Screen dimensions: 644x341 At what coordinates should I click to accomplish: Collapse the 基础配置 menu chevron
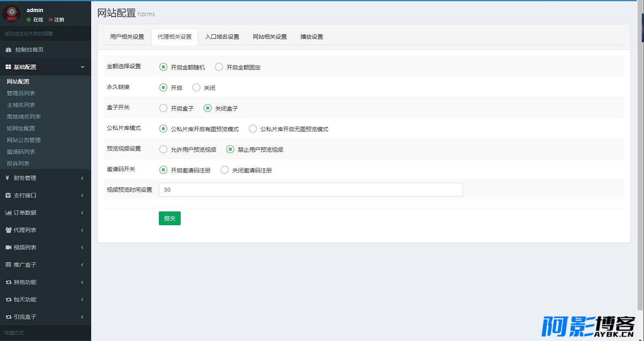click(82, 67)
